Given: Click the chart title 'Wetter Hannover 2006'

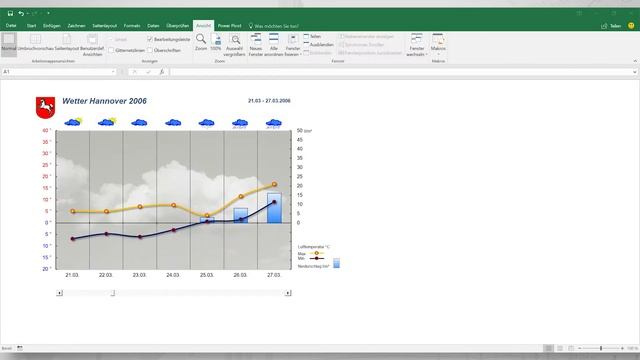Looking at the screenshot, I should pyautogui.click(x=104, y=101).
